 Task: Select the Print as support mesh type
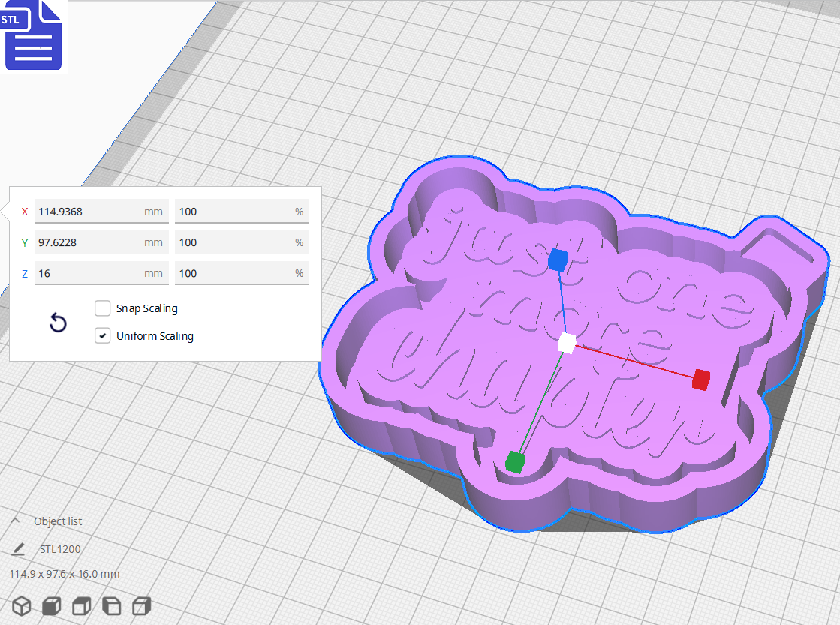pos(51,605)
